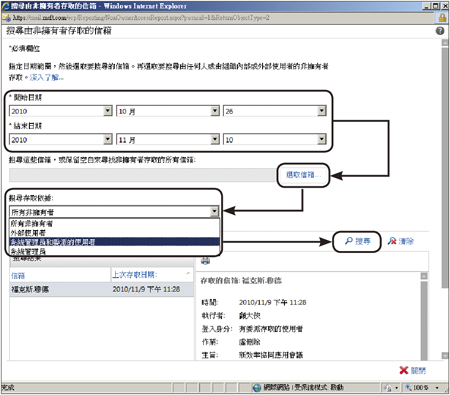Click the privacy icon in the status bar
The image size is (450, 395).
[x=388, y=388]
